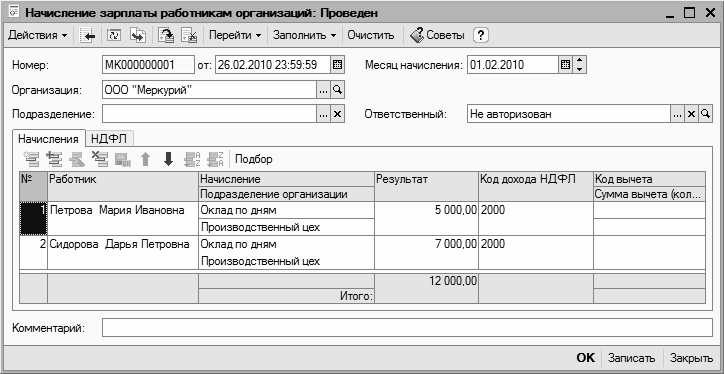Move row up with up arrow

click(x=145, y=159)
